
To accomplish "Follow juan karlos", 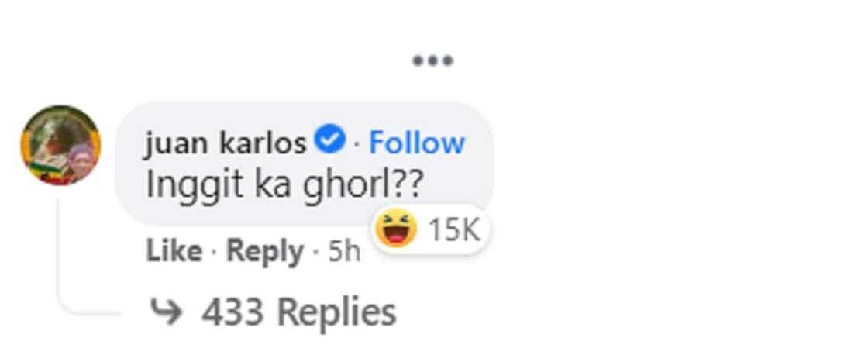I will (417, 143).
